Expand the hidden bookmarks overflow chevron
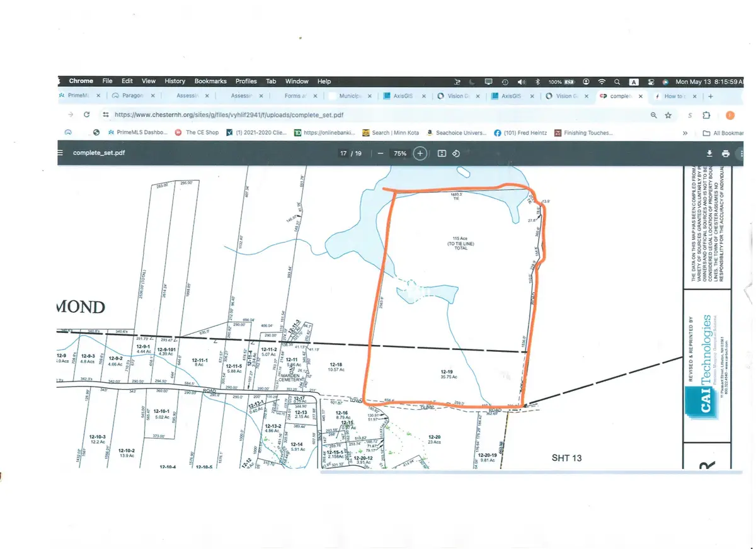756x549 pixels. [x=685, y=132]
